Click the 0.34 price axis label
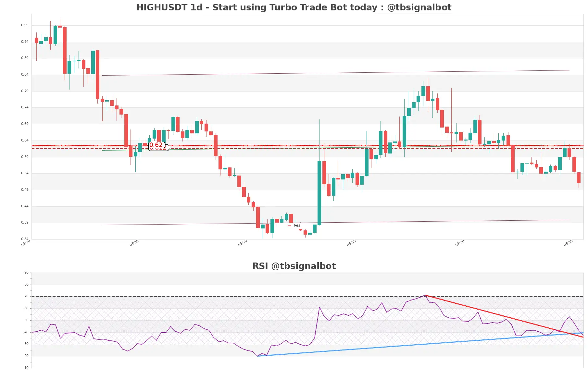Viewport: 588px width, 392px height. point(25,239)
